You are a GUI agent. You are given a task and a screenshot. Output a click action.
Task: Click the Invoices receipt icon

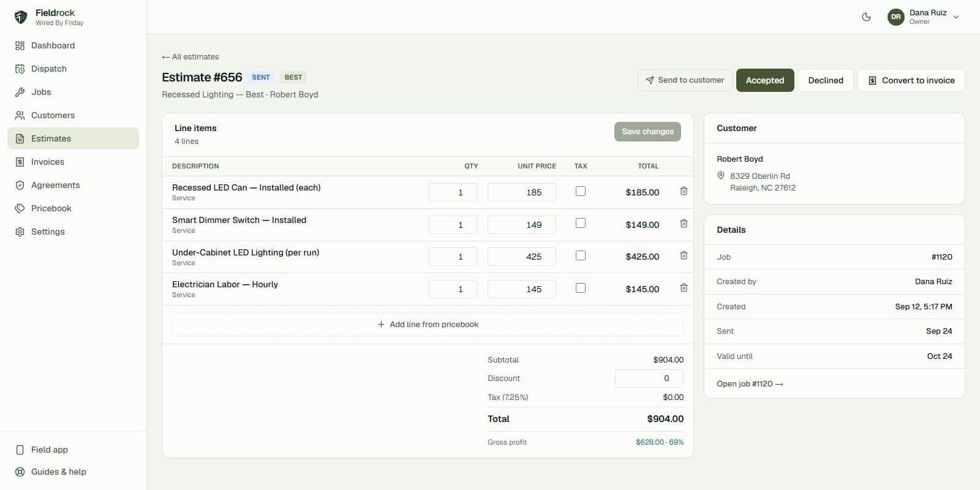tap(20, 162)
